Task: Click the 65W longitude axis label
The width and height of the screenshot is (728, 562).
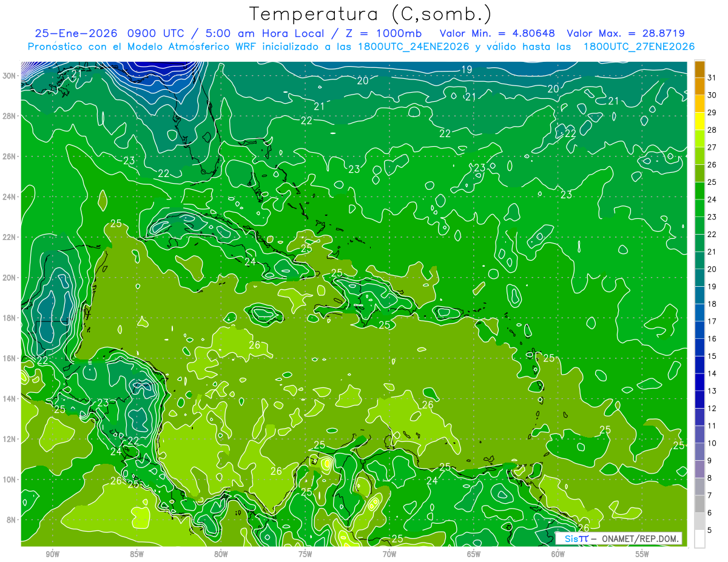Action: tap(474, 554)
